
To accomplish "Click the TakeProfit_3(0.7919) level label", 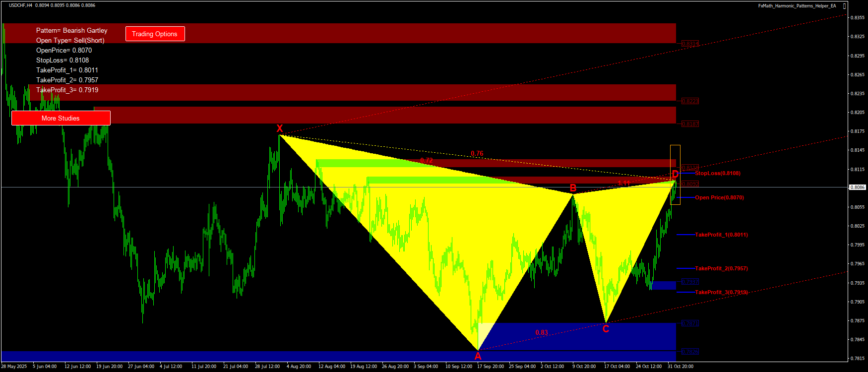I will coord(721,292).
